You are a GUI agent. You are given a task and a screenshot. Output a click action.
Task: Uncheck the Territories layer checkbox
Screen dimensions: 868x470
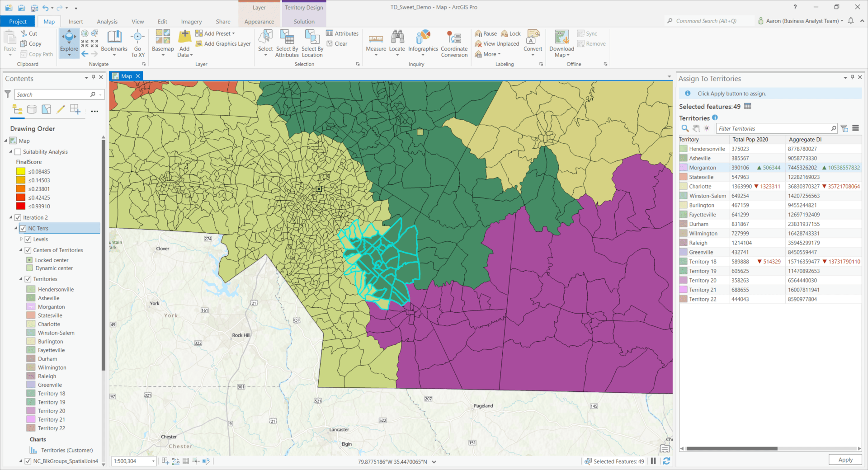(27, 279)
